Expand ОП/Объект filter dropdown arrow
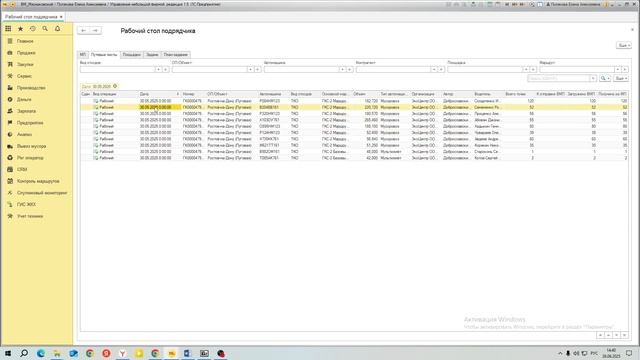 pyautogui.click(x=250, y=69)
